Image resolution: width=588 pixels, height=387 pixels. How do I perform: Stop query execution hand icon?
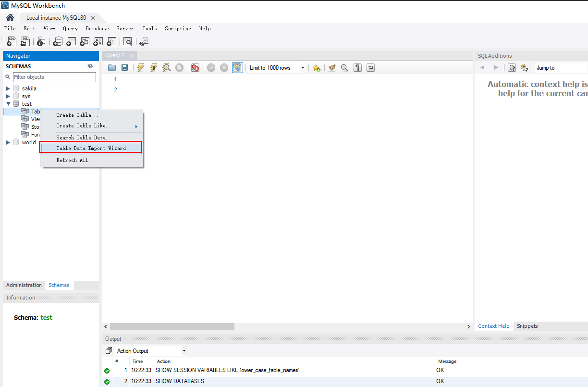click(x=180, y=68)
